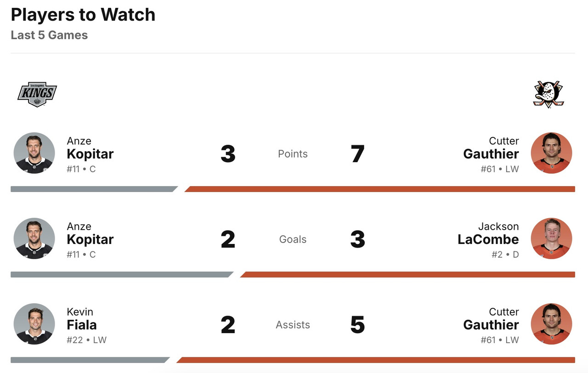The width and height of the screenshot is (588, 373).
Task: Click the Players to Watch heading
Action: [x=83, y=15]
